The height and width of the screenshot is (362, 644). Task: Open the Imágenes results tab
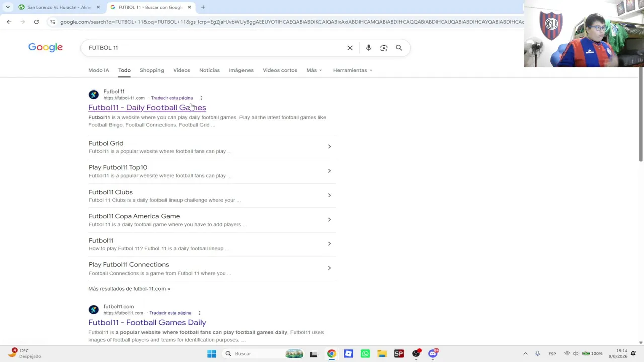241,70
